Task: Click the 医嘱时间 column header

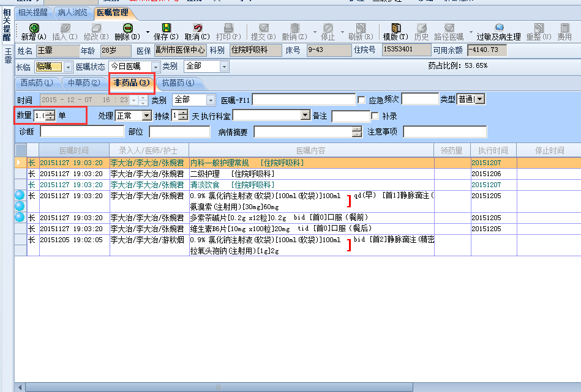Action: (x=74, y=150)
